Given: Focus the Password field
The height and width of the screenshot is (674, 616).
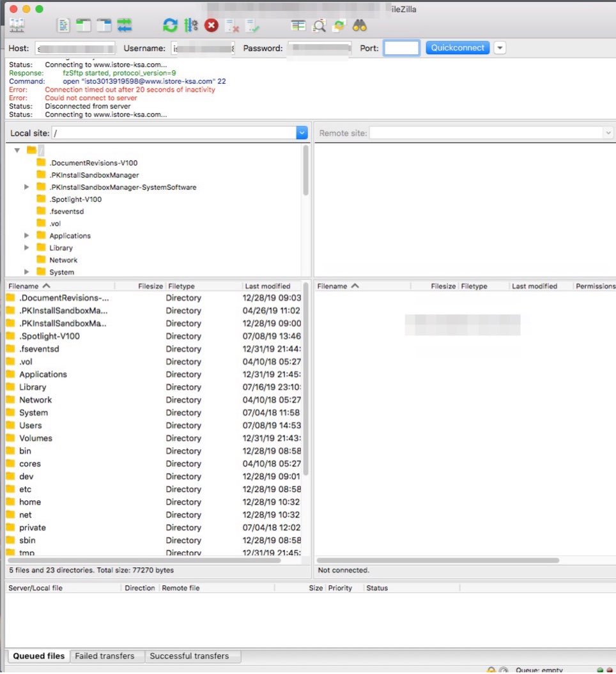Looking at the screenshot, I should click(320, 48).
